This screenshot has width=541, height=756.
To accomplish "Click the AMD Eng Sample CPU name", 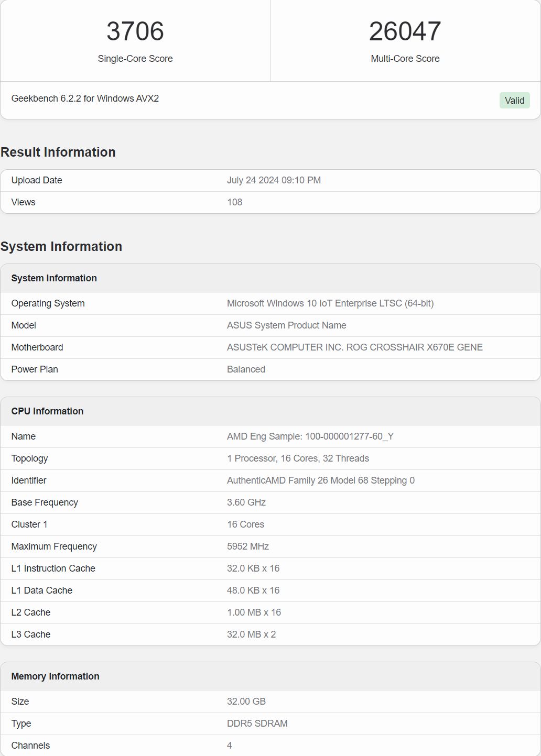I will (310, 436).
